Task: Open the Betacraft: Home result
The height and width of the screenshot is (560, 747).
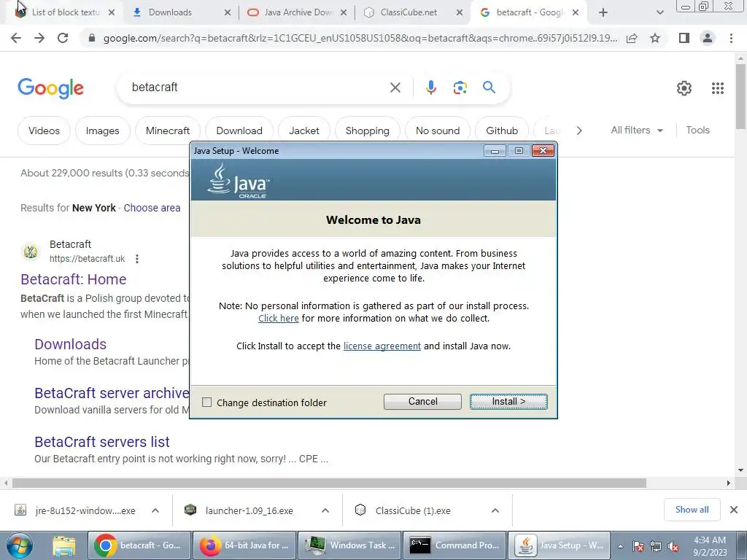Action: coord(74,279)
